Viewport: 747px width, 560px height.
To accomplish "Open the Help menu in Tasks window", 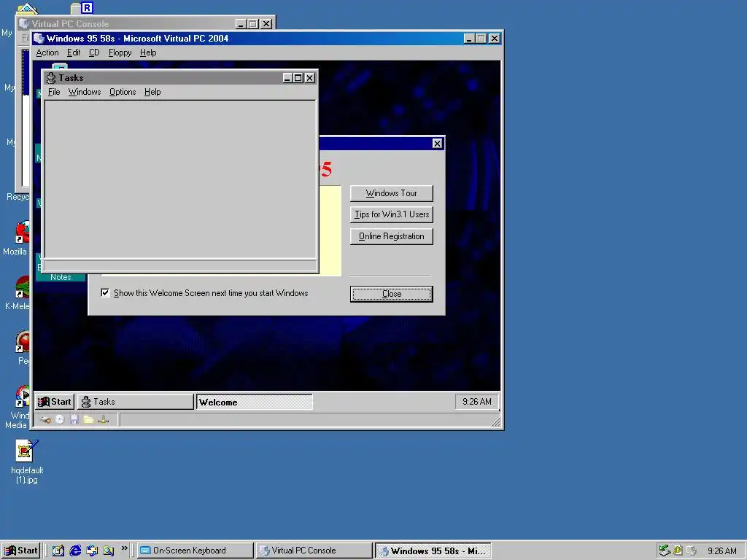I will tap(152, 92).
